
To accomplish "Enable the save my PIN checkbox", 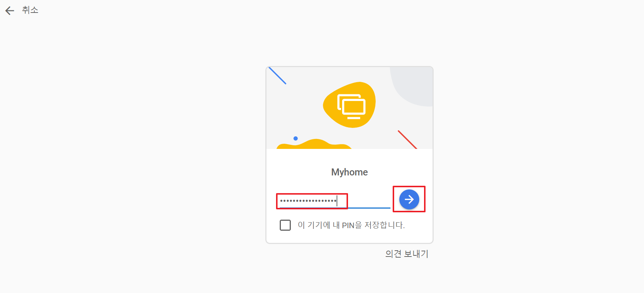I will 285,225.
